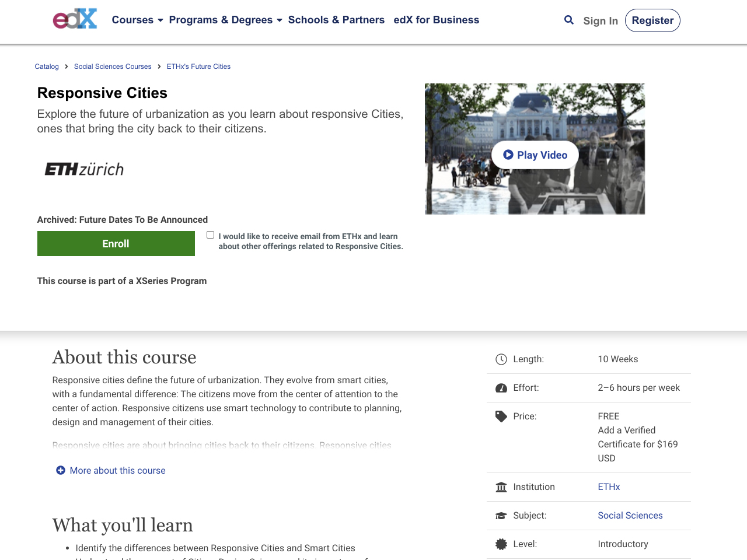Click the price tag icon
The image size is (747, 560).
pos(501,416)
